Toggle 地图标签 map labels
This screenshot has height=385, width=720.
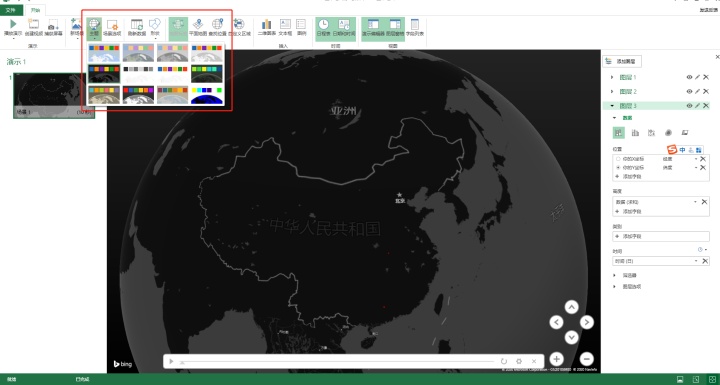178,28
